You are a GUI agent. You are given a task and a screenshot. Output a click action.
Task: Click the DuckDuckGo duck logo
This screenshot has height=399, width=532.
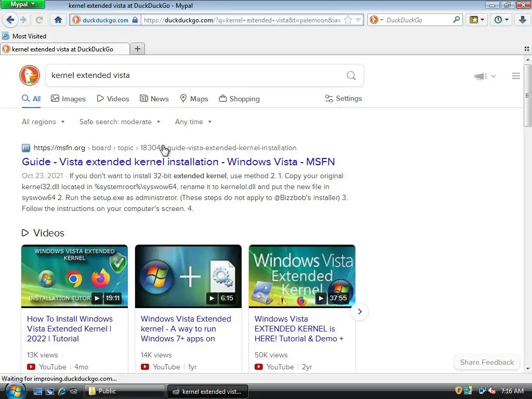point(30,75)
